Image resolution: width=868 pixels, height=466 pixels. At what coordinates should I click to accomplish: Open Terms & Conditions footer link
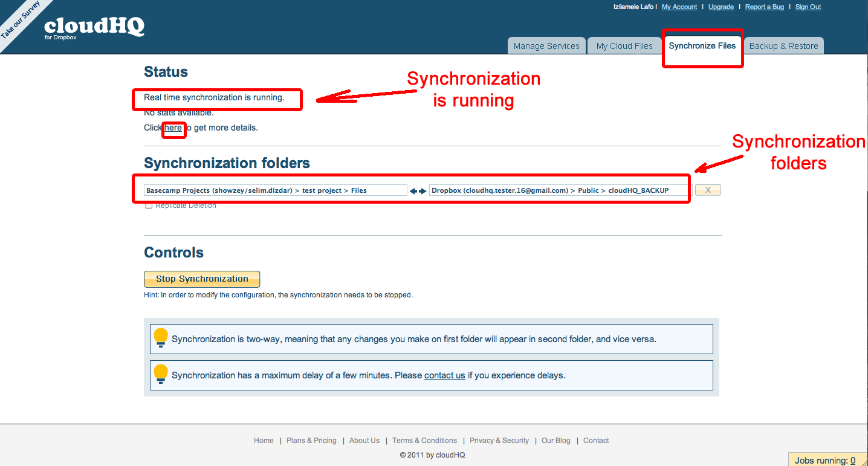tap(424, 441)
